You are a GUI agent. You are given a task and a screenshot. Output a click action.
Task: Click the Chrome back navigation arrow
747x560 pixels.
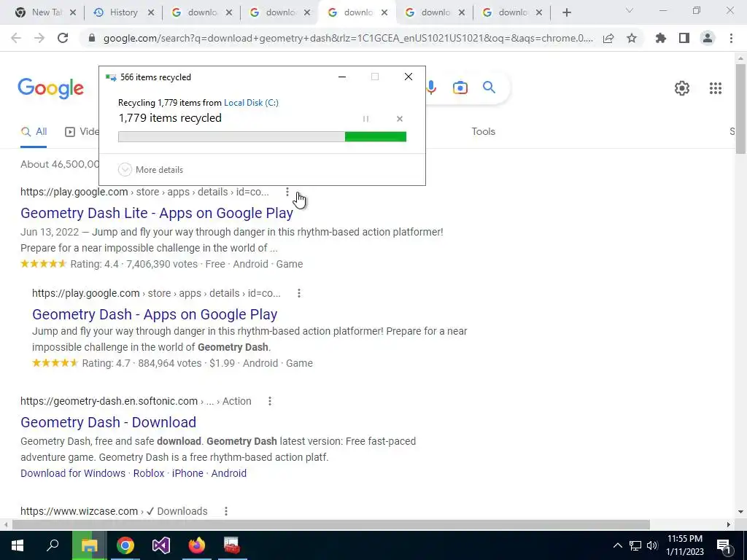[x=16, y=38]
